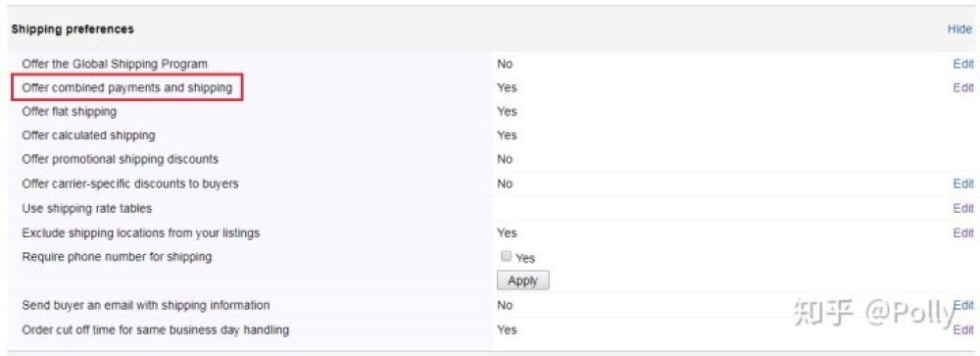Image resolution: width=980 pixels, height=356 pixels.
Task: Edit the Global Shipping Program setting
Action: click(x=963, y=64)
